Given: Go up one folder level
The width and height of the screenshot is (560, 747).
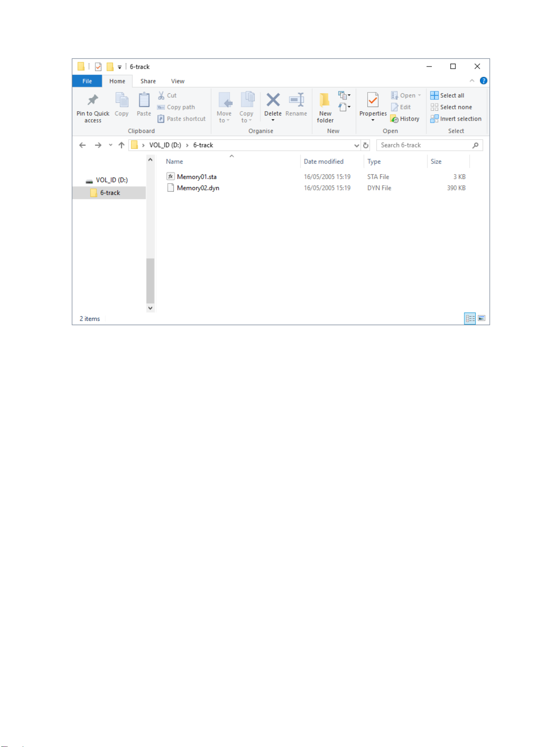Looking at the screenshot, I should click(x=122, y=145).
